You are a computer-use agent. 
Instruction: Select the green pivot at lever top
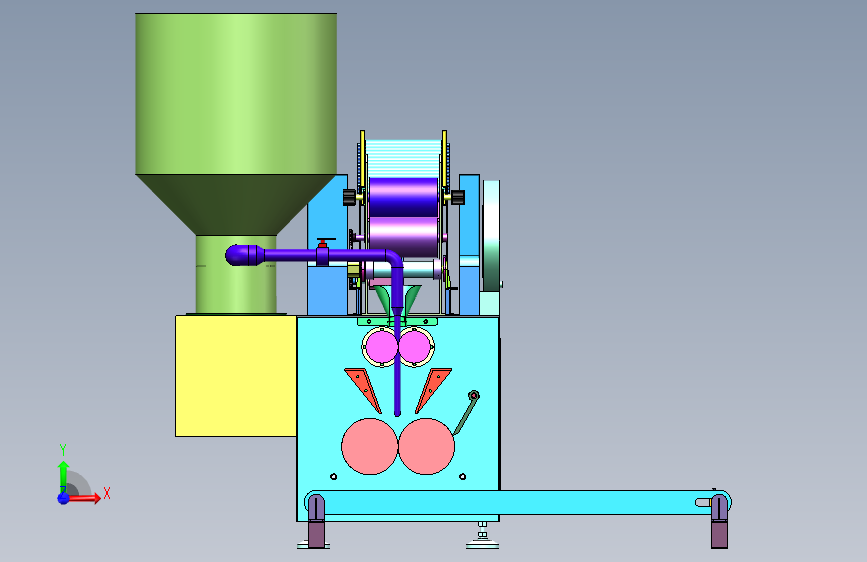[474, 396]
